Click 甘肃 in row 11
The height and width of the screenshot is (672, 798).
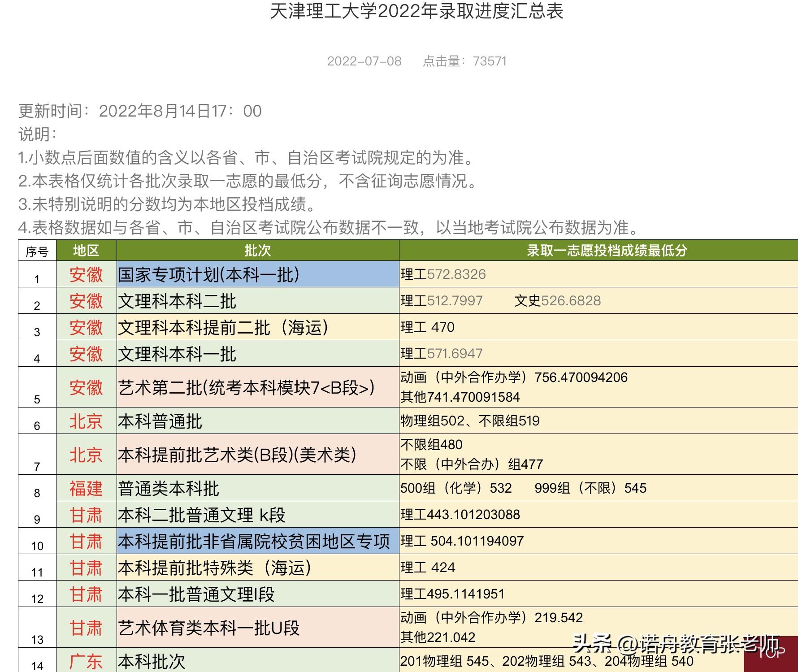pyautogui.click(x=86, y=568)
